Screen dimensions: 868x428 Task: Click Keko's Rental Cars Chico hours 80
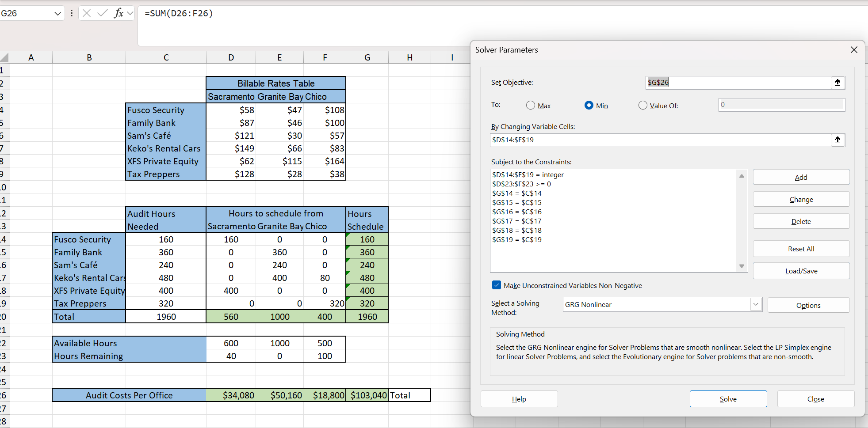click(x=325, y=278)
